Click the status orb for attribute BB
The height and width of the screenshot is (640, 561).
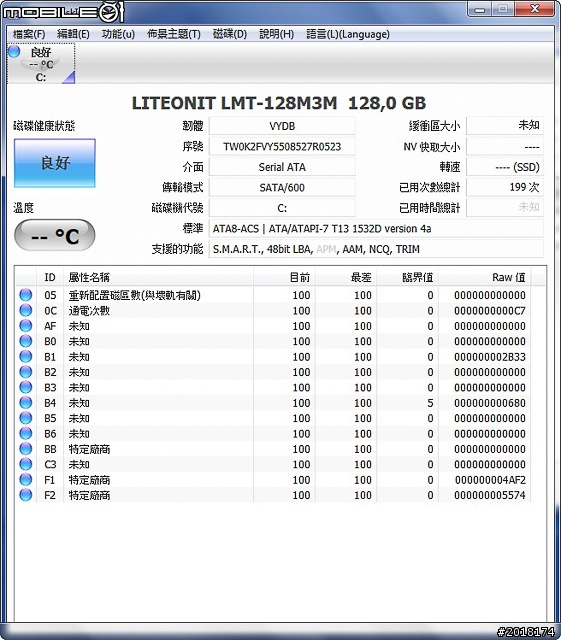tap(26, 449)
